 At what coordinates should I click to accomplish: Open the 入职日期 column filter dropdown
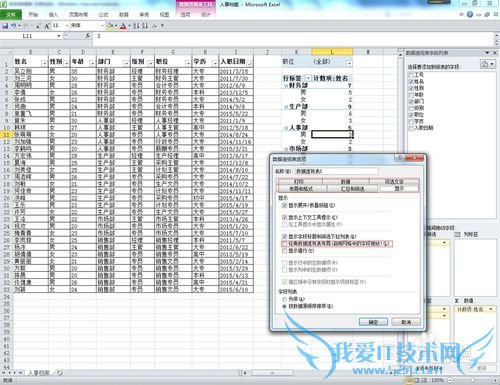pyautogui.click(x=250, y=63)
